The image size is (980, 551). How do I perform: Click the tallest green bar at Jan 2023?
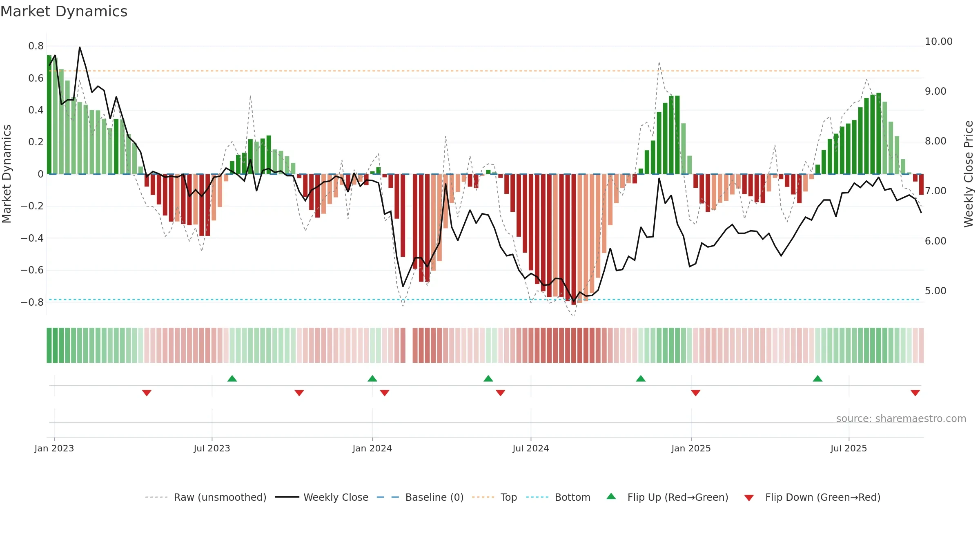coord(49,114)
